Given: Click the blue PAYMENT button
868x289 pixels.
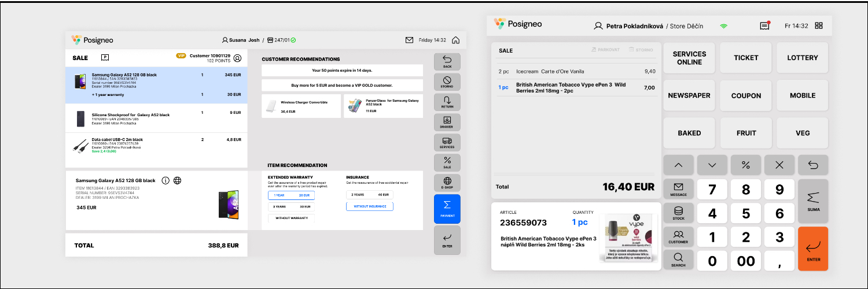Looking at the screenshot, I should 447,209.
